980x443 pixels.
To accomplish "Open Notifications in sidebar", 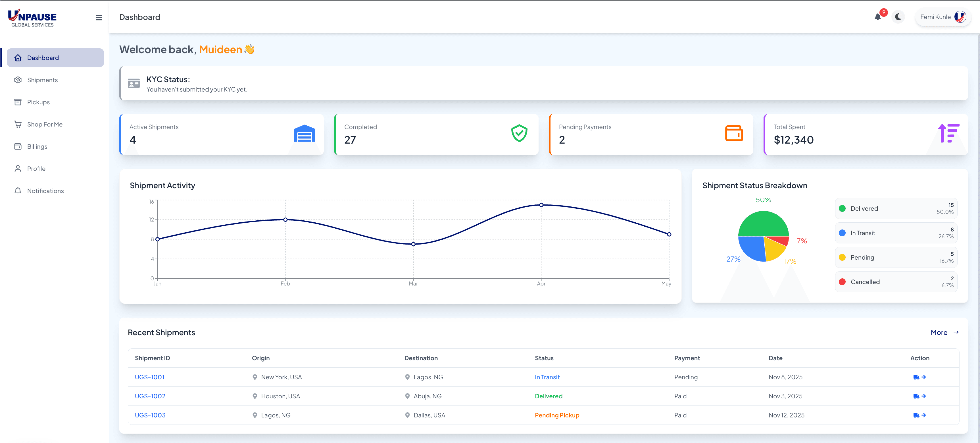I will (x=55, y=191).
